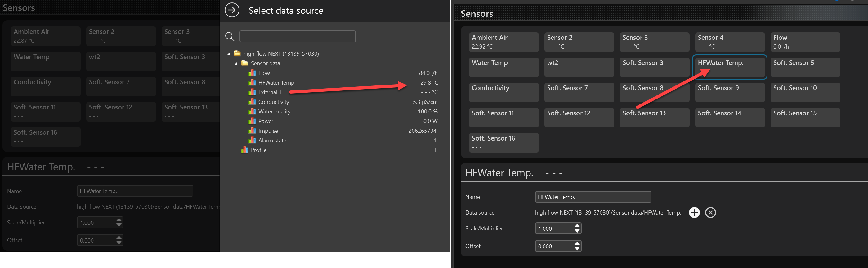Screen dimensions: 868x268
Task: Click the Profile chart icon in tree
Action: [x=245, y=150]
